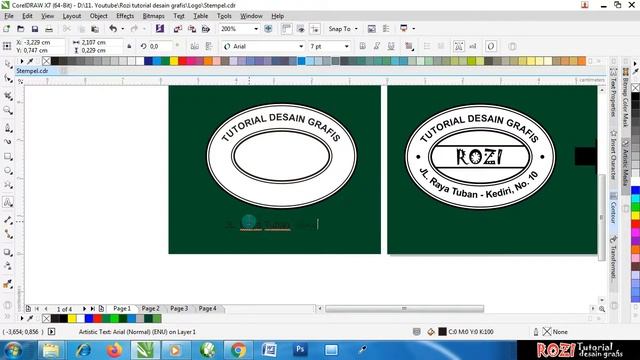
Task: Toggle Underline text formatting
Action: pyautogui.click(x=391, y=46)
